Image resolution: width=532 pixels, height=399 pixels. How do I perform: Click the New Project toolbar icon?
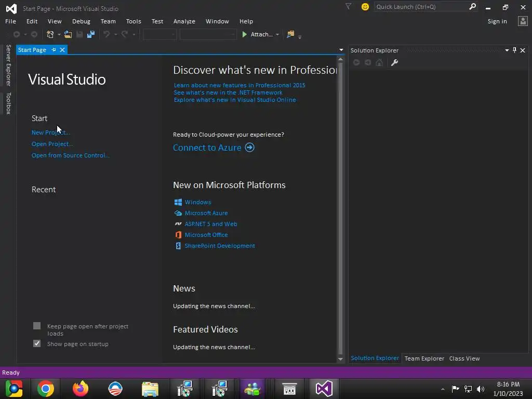[x=50, y=34]
